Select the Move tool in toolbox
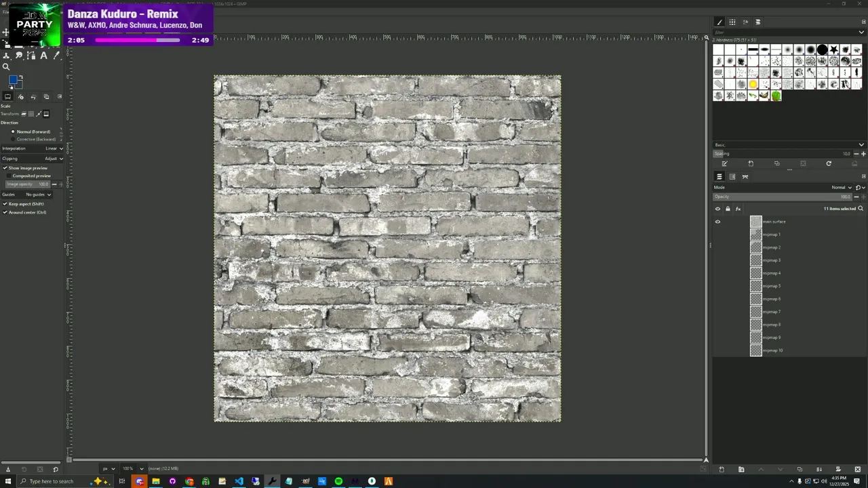Screen dimensions: 868x488 tap(5, 33)
